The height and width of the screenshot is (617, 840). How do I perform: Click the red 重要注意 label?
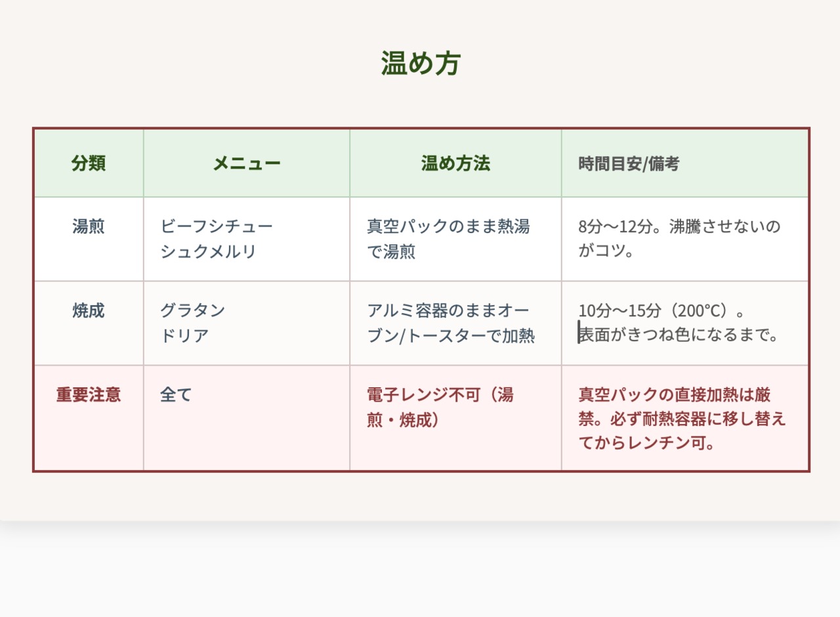click(x=89, y=394)
